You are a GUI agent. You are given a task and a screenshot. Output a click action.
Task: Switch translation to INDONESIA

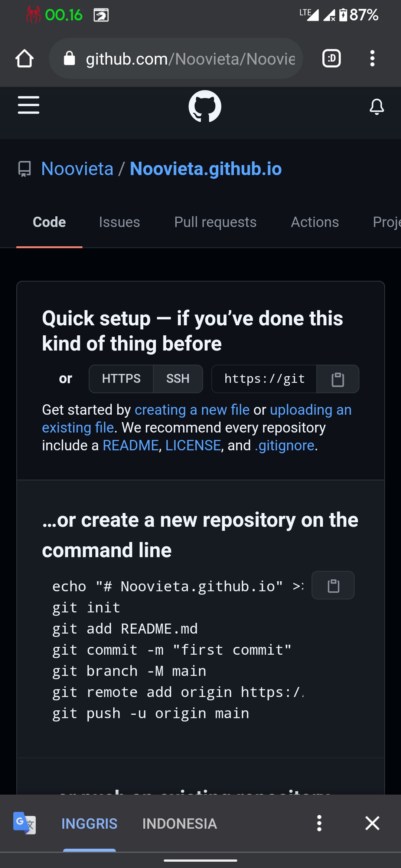[180, 823]
